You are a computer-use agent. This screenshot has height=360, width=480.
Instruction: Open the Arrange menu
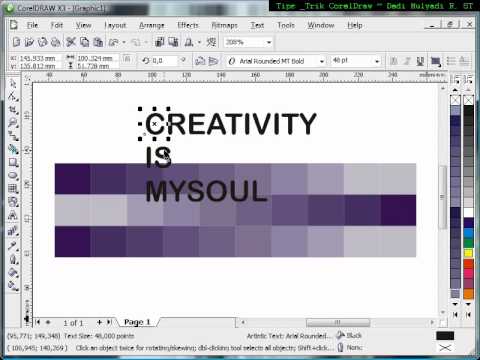point(152,25)
